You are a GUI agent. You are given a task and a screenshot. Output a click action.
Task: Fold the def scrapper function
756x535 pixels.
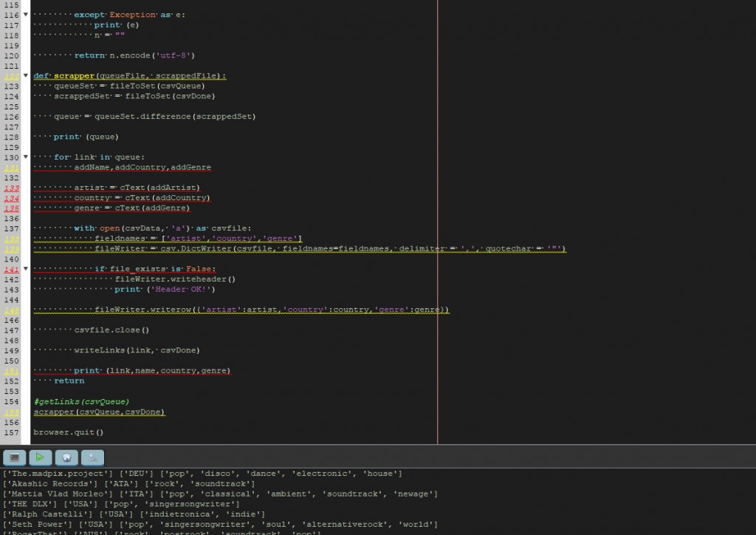click(x=27, y=76)
